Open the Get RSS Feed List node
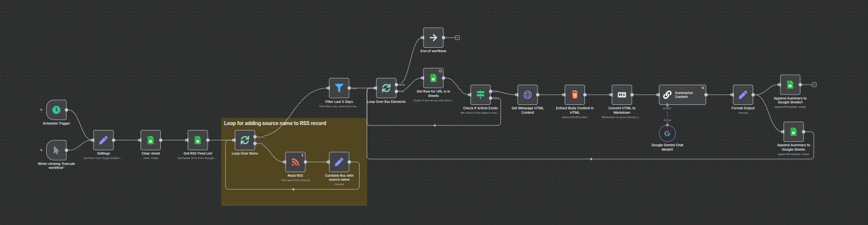 197,140
